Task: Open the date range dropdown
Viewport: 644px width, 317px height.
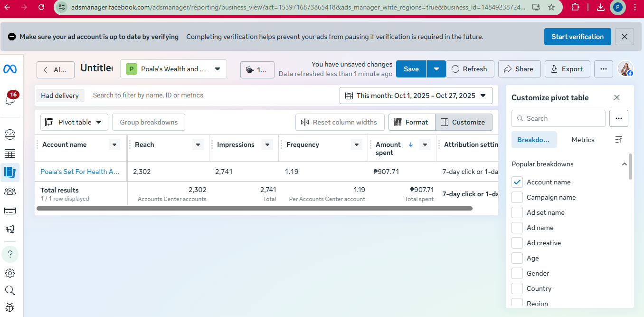Action: 416,96
